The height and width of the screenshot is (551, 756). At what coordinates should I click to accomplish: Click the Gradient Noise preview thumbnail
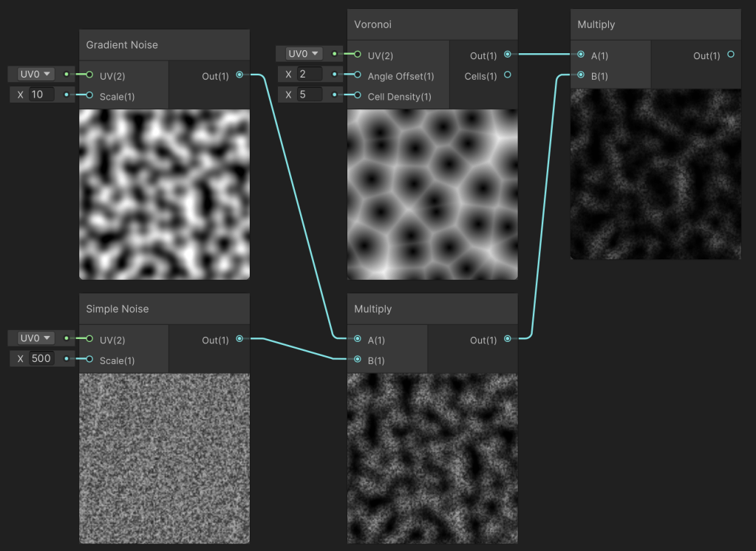point(164,194)
